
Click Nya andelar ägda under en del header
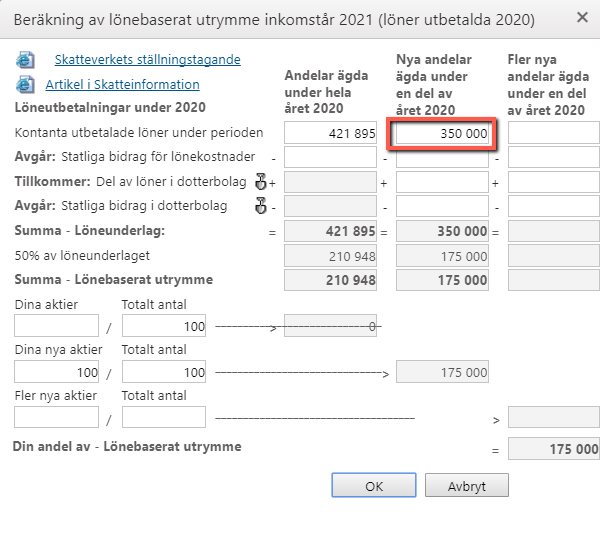(x=434, y=85)
